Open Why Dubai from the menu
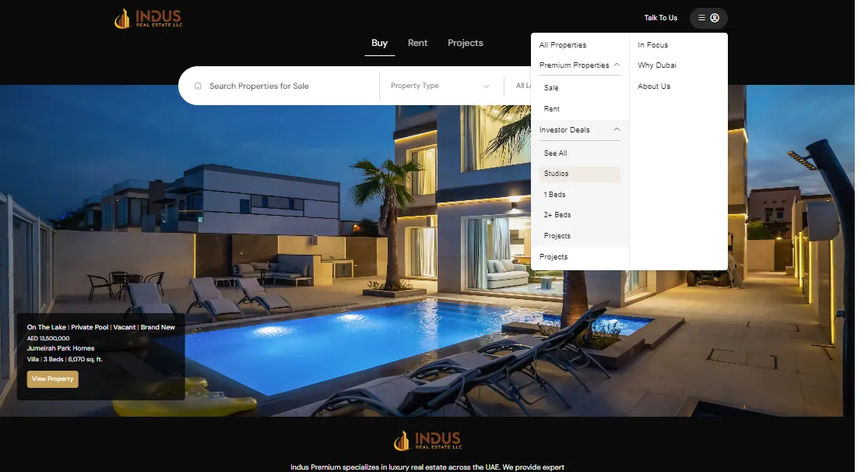 pyautogui.click(x=657, y=65)
